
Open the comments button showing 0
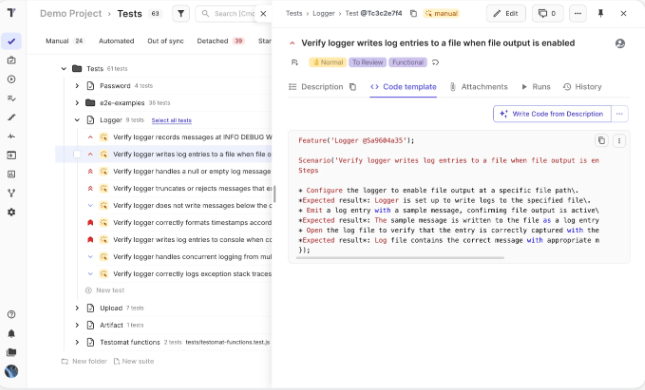click(x=548, y=14)
